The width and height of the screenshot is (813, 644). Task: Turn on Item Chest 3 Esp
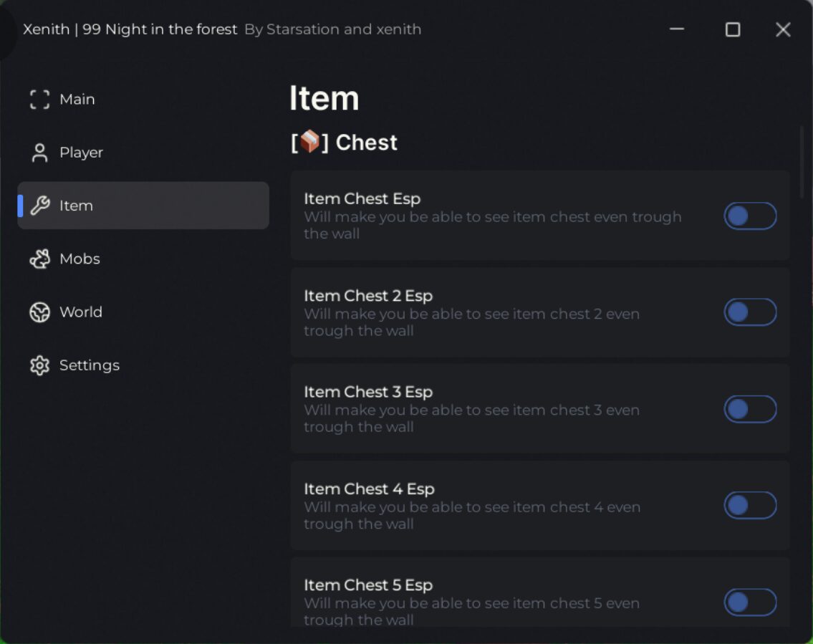click(x=750, y=408)
